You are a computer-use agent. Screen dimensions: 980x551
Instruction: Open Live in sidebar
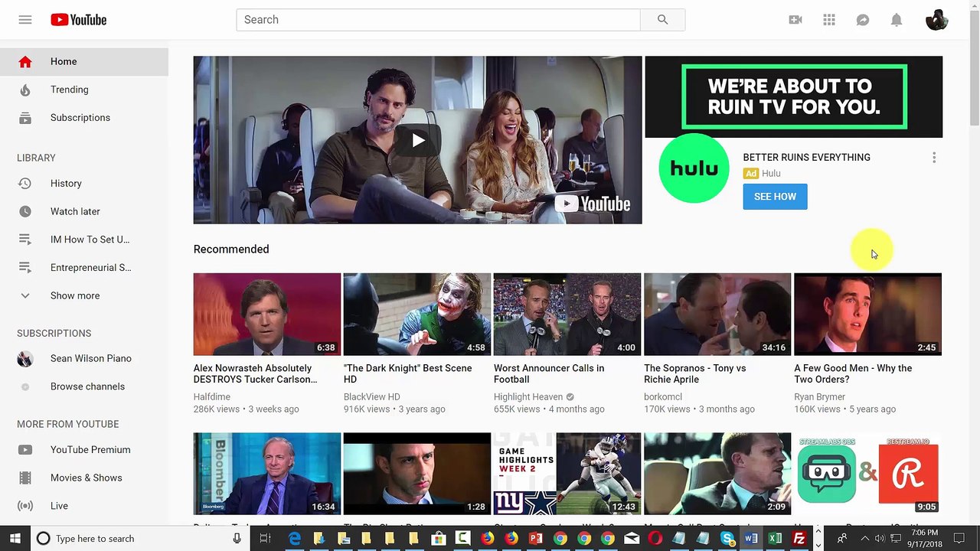(x=84, y=506)
